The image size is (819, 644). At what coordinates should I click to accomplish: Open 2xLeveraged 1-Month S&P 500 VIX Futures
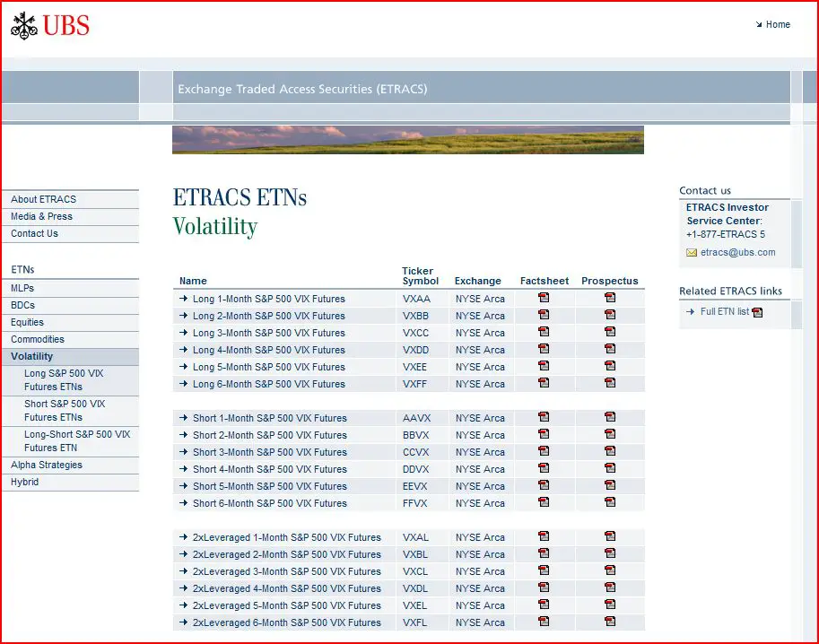tap(287, 537)
